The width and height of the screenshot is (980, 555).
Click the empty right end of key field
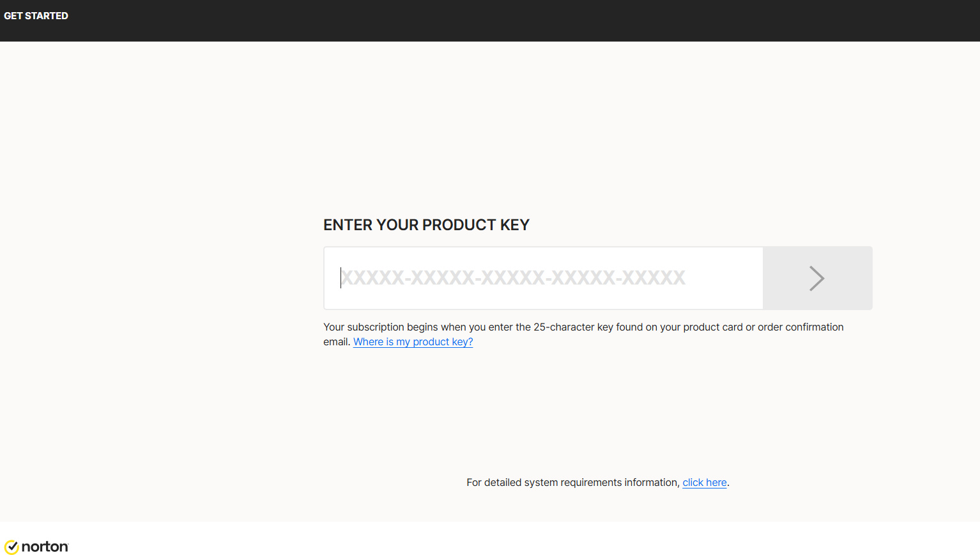pyautogui.click(x=728, y=278)
